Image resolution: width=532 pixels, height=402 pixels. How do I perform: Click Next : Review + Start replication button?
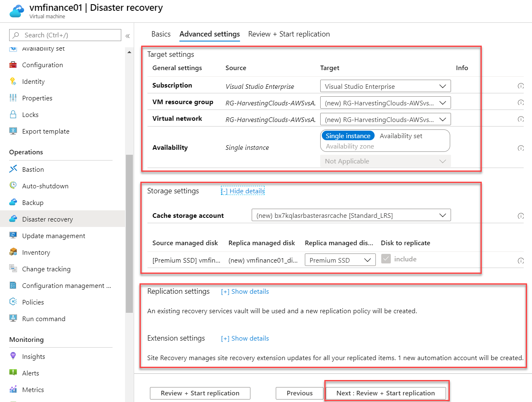coord(386,393)
